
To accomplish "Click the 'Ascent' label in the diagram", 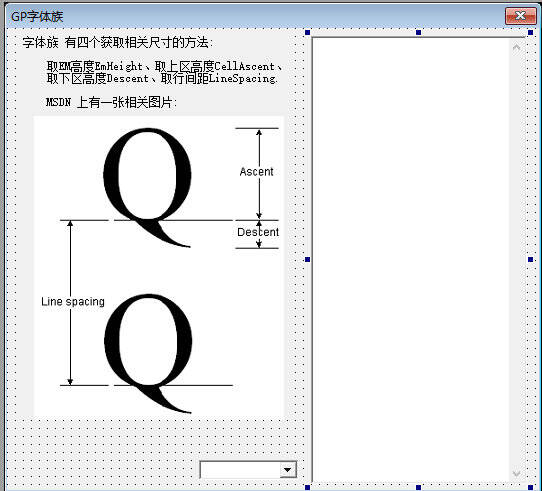I will click(x=256, y=172).
